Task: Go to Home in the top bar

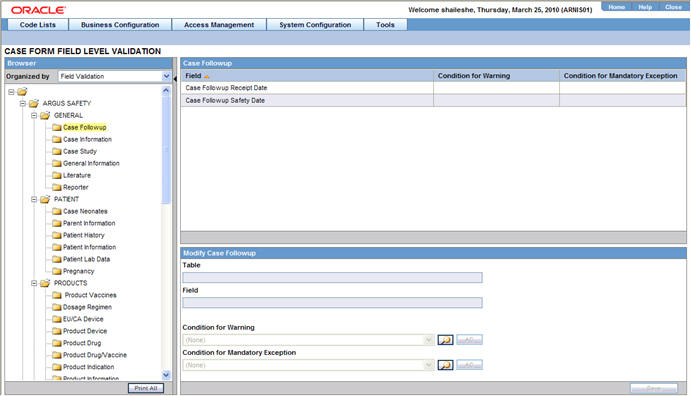Action: (617, 7)
